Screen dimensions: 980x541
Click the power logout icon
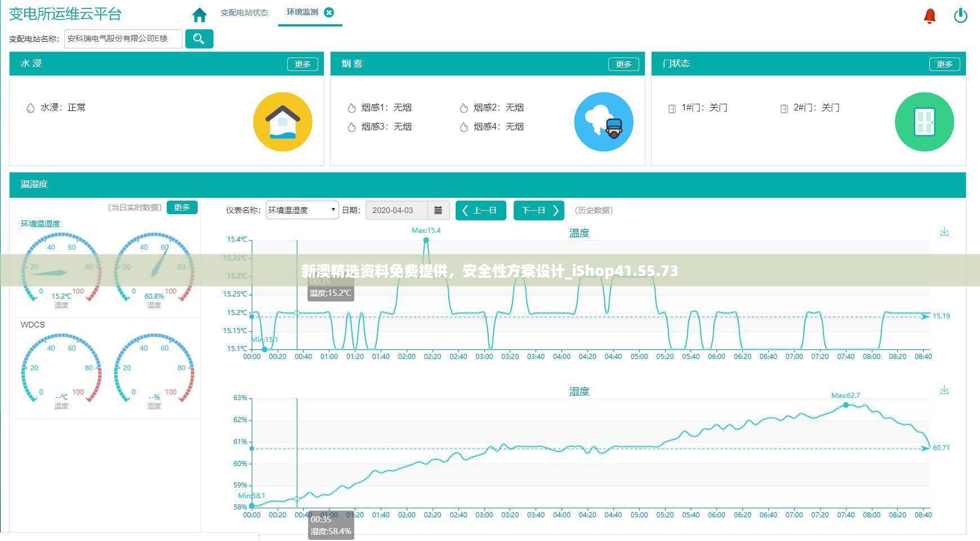coord(960,16)
